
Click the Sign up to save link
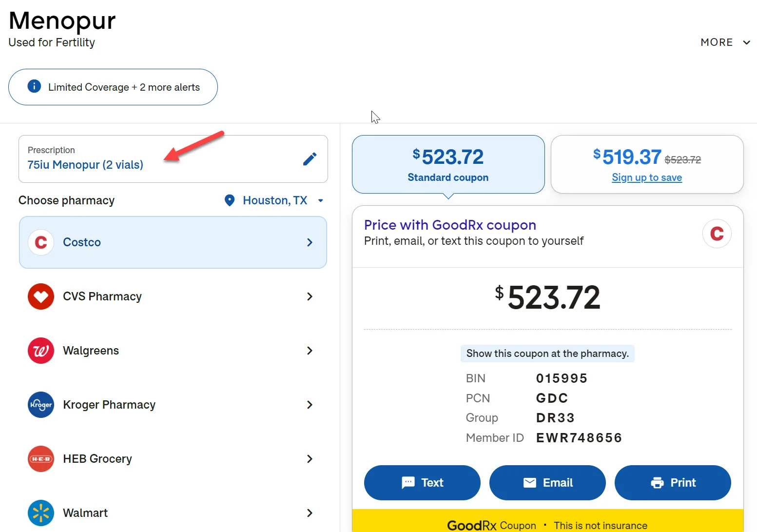coord(647,177)
